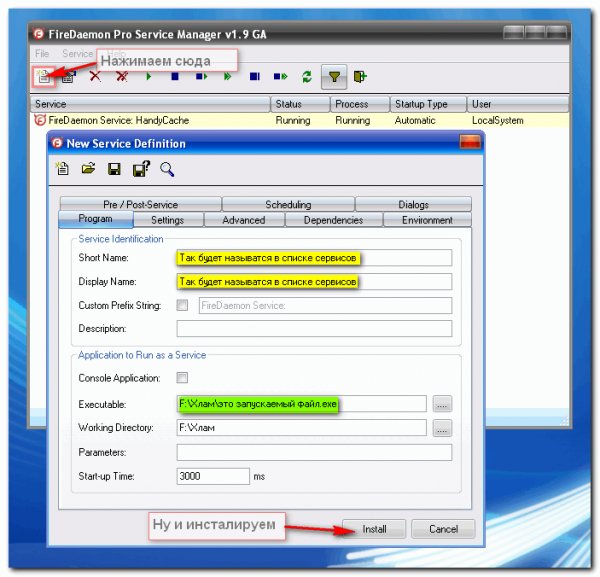Click the LocalSystem user cell
This screenshot has height=577, width=600.
tap(498, 121)
